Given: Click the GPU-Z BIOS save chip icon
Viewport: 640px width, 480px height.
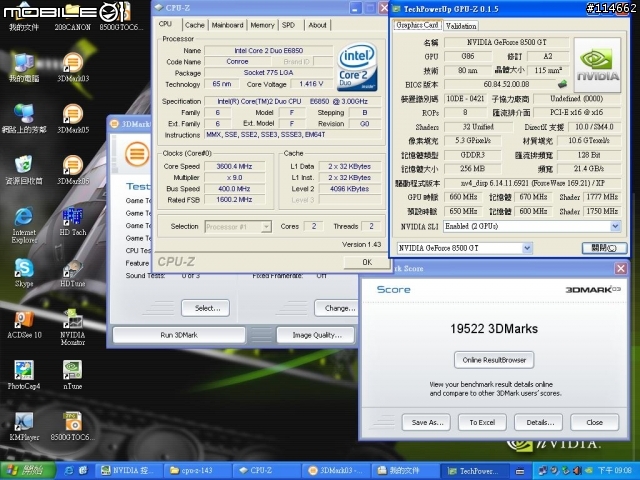Looking at the screenshot, I should 562,84.
